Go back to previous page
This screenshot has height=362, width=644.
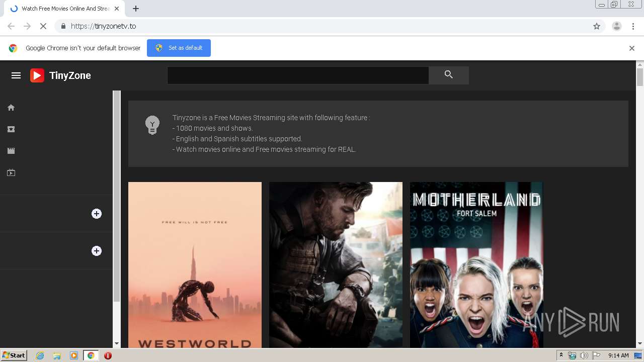[11, 26]
